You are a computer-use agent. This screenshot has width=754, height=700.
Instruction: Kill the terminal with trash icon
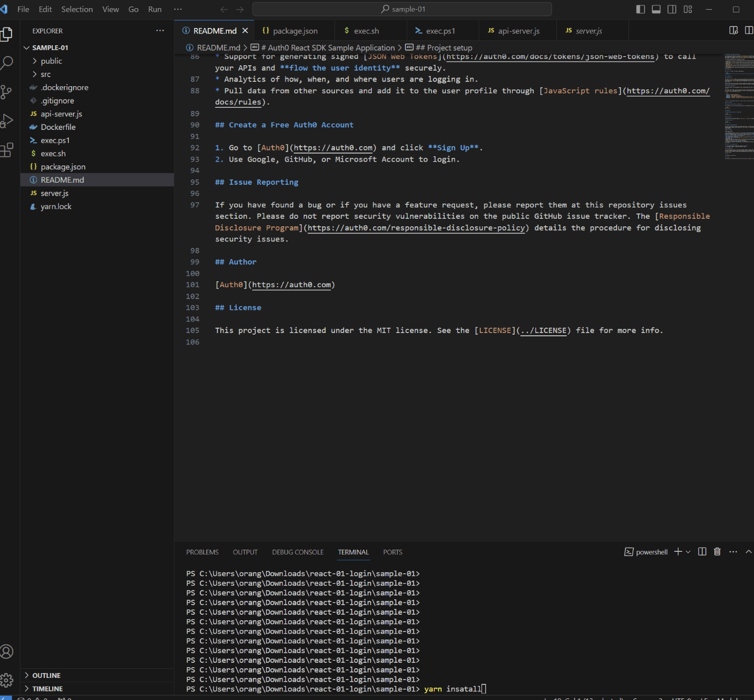pyautogui.click(x=717, y=551)
